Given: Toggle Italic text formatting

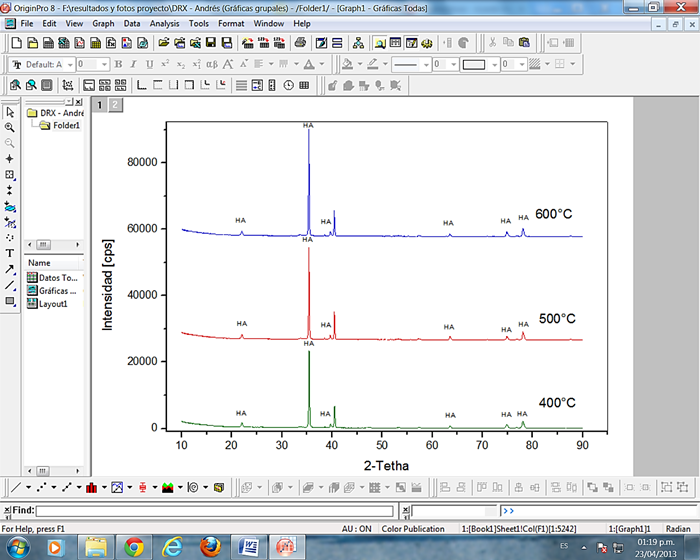Looking at the screenshot, I should point(133,64).
